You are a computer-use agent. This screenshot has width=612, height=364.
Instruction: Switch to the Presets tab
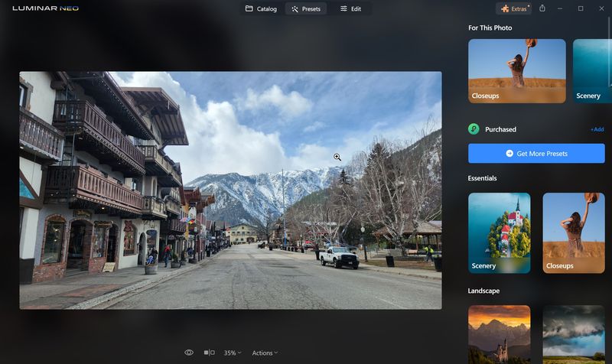click(x=305, y=8)
